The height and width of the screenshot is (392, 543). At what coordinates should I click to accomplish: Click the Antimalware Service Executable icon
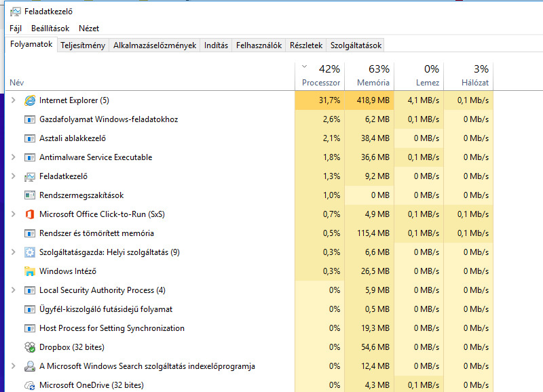30,157
